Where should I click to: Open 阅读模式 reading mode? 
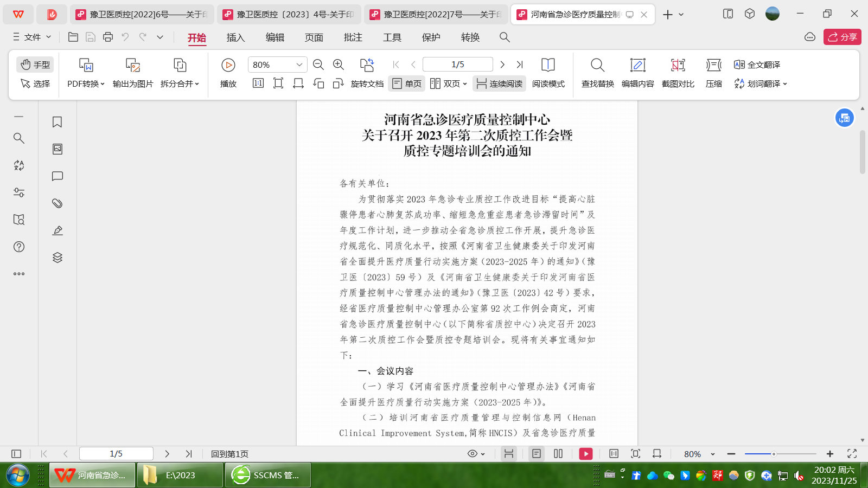(548, 73)
